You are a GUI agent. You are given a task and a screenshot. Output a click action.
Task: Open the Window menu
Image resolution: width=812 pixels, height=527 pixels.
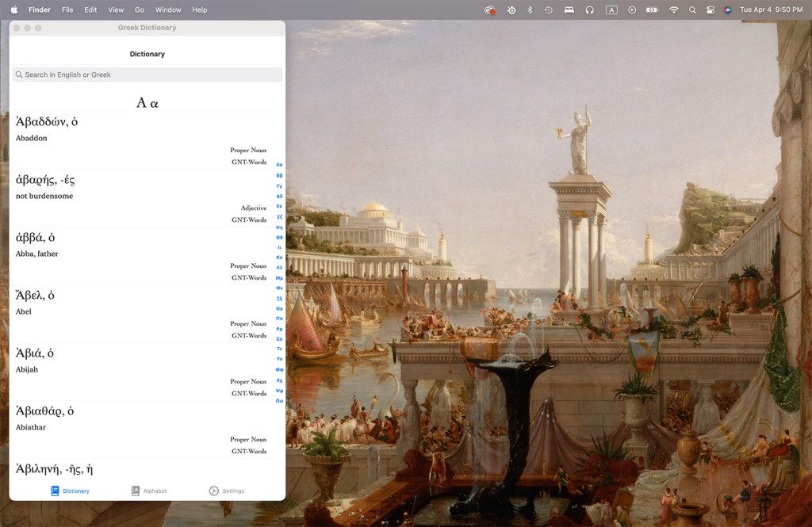[x=168, y=10]
